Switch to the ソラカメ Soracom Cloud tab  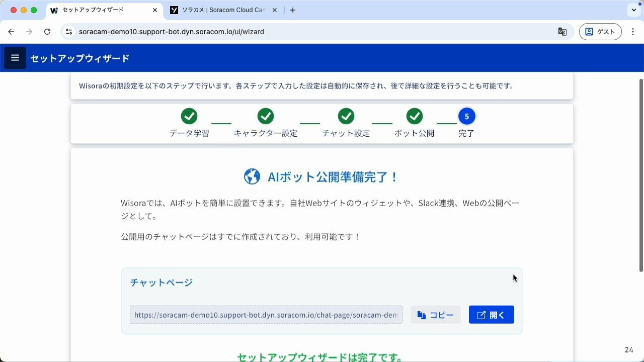click(x=223, y=10)
